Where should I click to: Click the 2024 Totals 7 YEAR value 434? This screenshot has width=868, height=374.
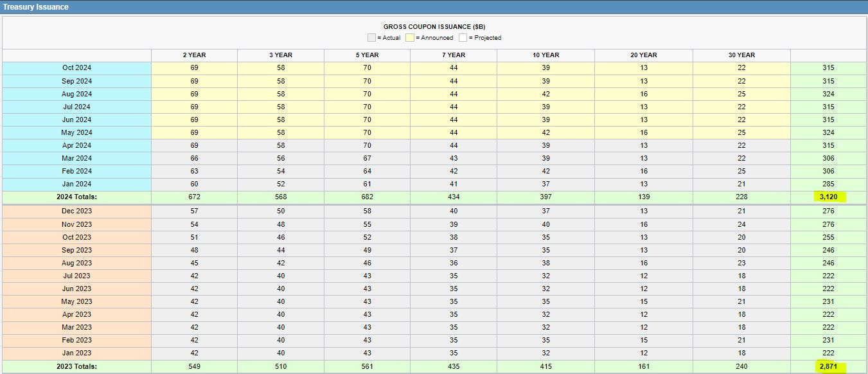pyautogui.click(x=454, y=197)
